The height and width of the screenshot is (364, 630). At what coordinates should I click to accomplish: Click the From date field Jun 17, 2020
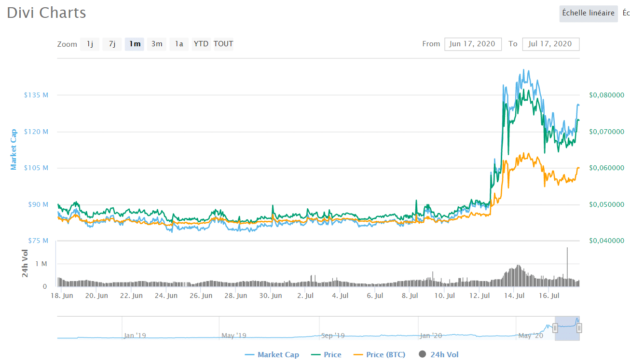[x=473, y=44]
